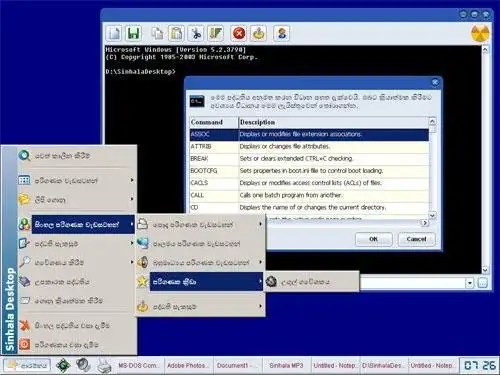Open the dropdown arrow below the console
500x375 pixels.
click(470, 283)
